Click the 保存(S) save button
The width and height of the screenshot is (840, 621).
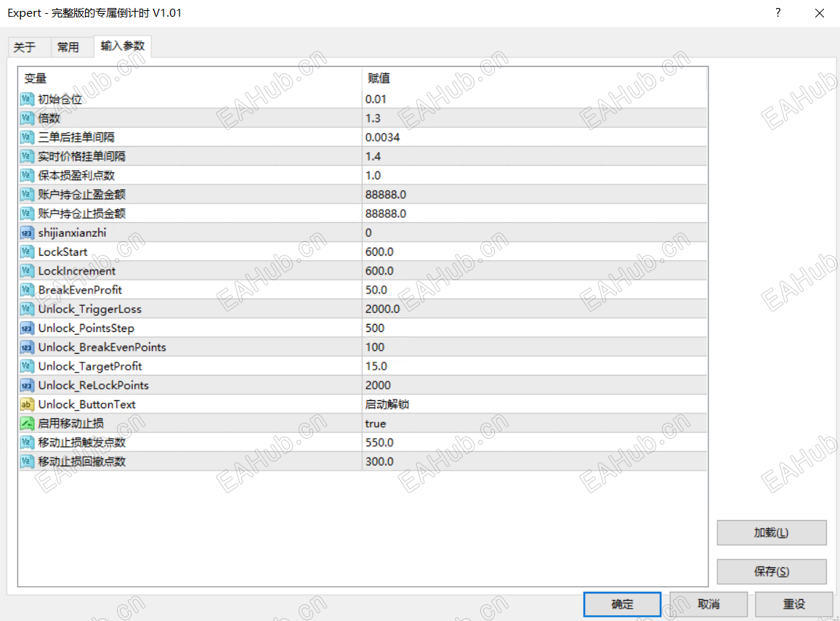pos(772,572)
